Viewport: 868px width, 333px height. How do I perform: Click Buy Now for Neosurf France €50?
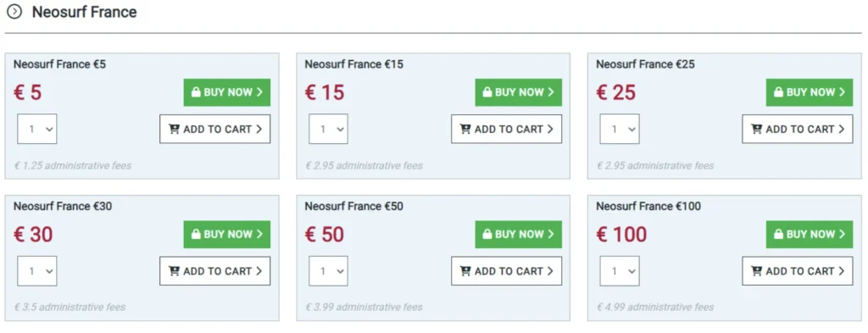pyautogui.click(x=518, y=235)
